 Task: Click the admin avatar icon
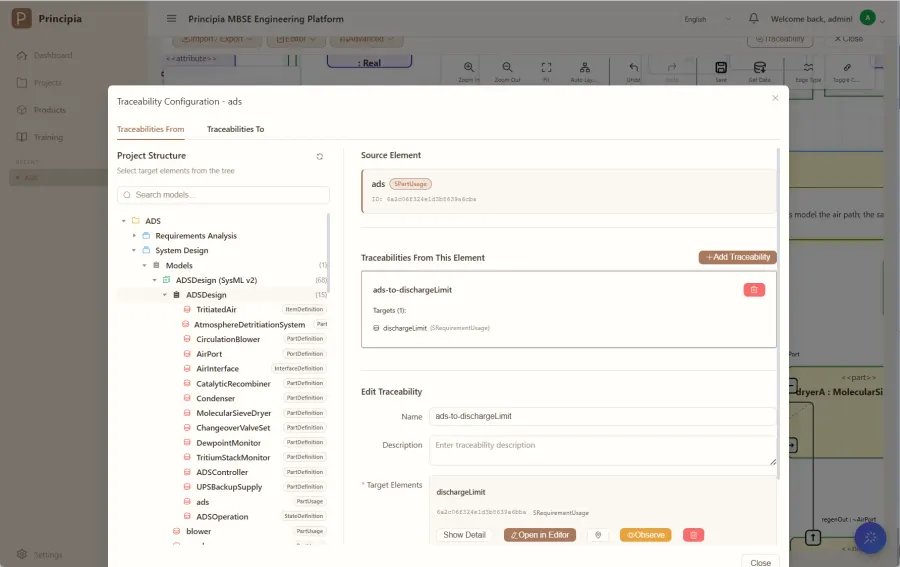(x=867, y=18)
